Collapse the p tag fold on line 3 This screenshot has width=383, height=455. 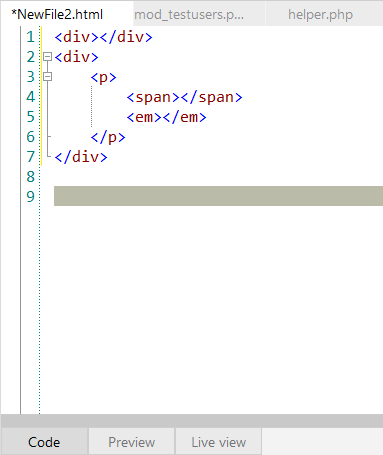pyautogui.click(x=48, y=77)
